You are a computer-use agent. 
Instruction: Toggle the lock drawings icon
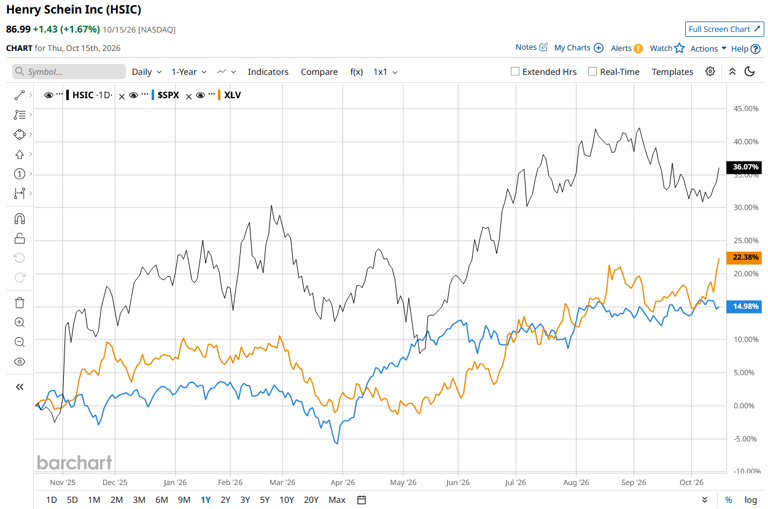pos(20,239)
